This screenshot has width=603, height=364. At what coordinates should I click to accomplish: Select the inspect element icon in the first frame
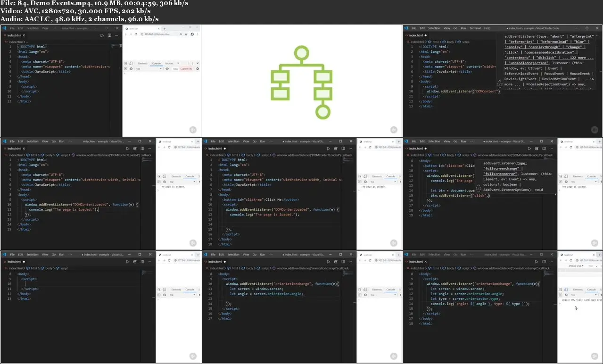126,63
